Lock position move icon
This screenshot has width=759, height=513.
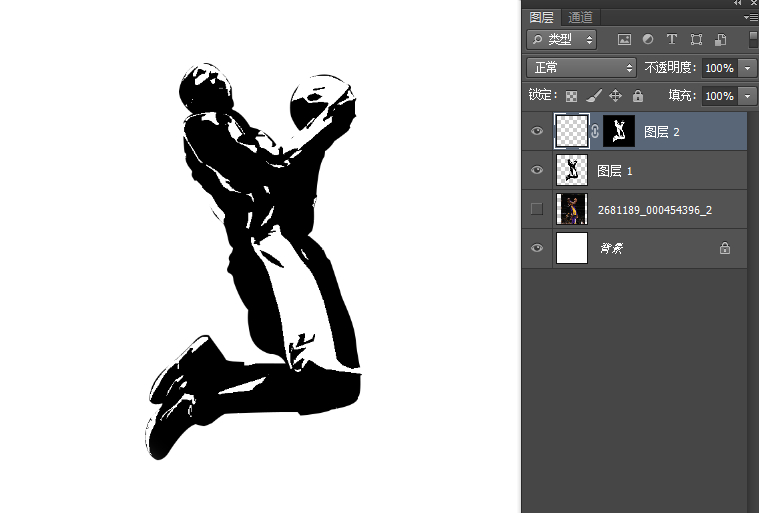pyautogui.click(x=615, y=96)
